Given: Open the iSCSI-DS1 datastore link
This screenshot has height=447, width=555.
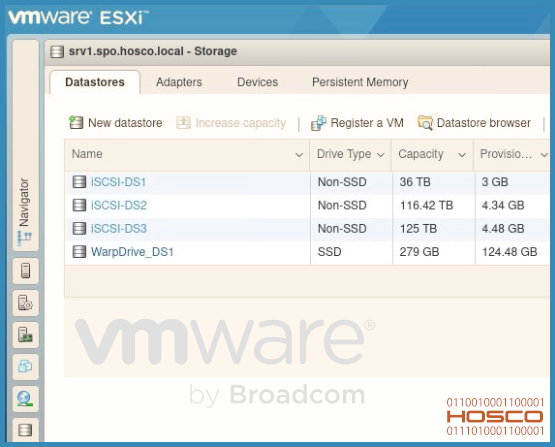Looking at the screenshot, I should (119, 182).
